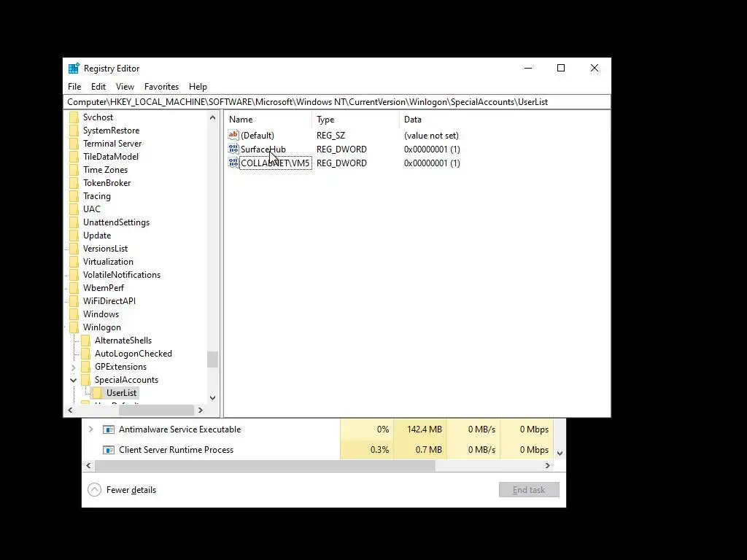The image size is (747, 560).
Task: Select the UnattendSettings folder icon
Action: pos(74,222)
